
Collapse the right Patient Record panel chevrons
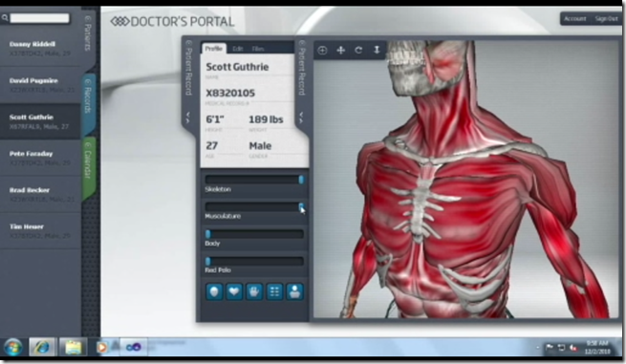(301, 118)
